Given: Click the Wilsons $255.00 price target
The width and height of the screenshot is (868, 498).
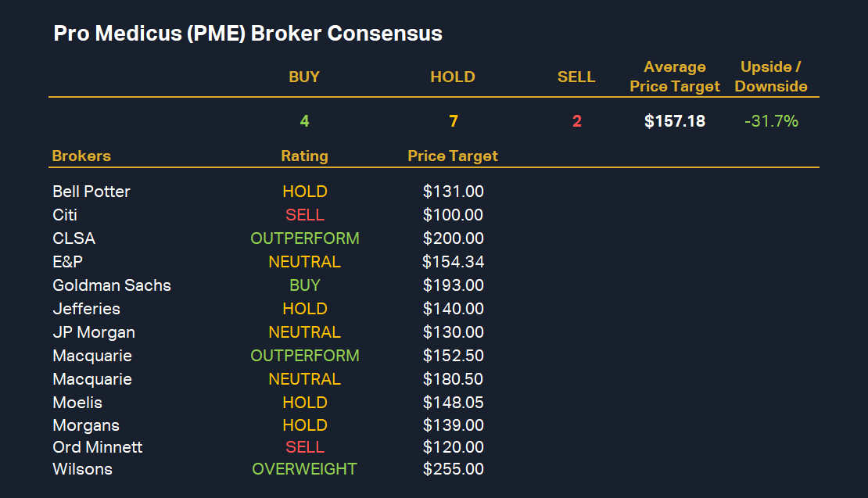Looking at the screenshot, I should click(x=453, y=469).
